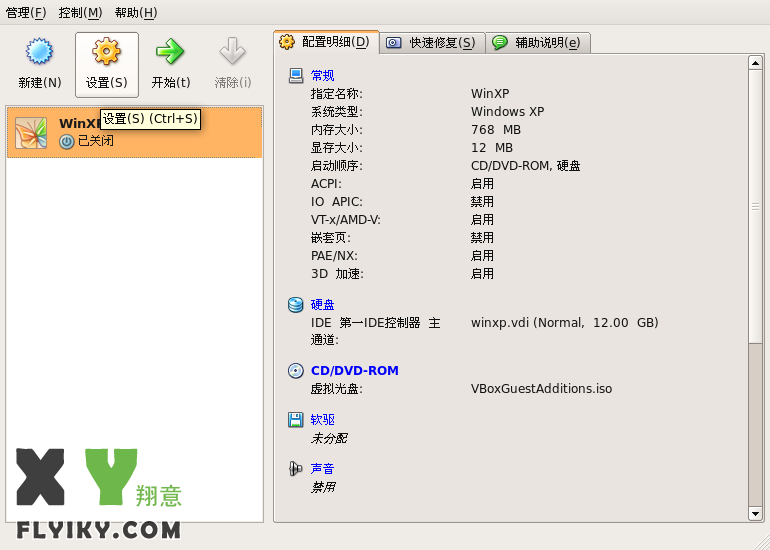Open the CD/DVD-ROM settings link
The height and width of the screenshot is (550, 770).
tap(355, 370)
